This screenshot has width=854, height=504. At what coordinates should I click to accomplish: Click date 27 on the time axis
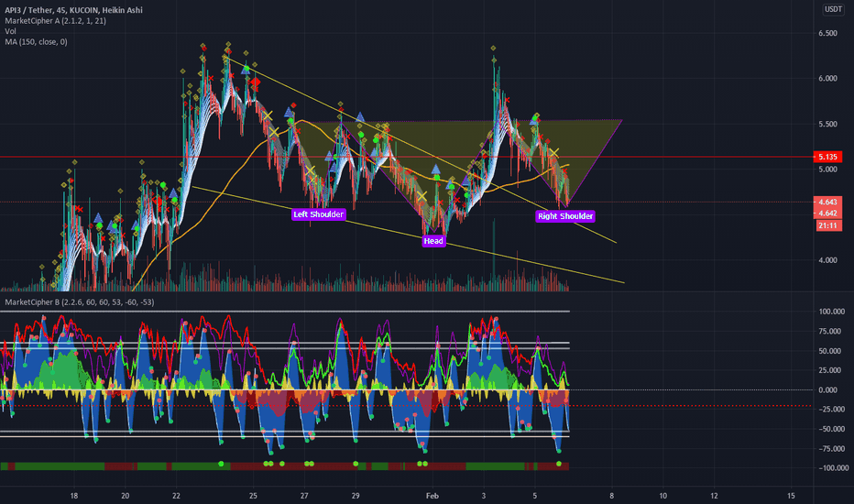click(x=304, y=496)
